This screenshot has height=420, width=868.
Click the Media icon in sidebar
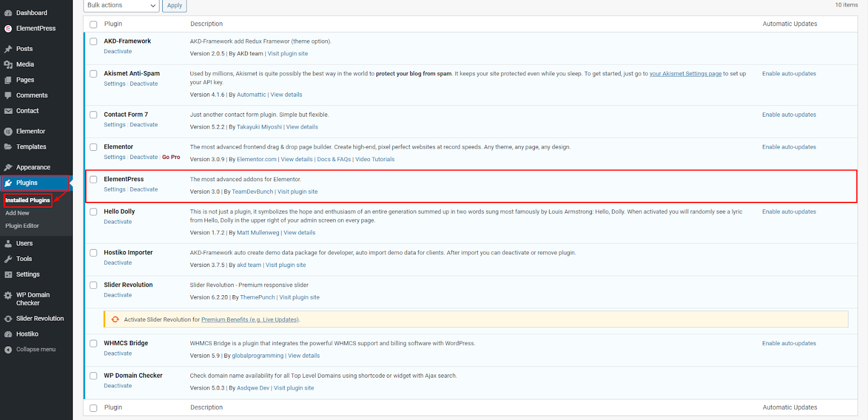(8, 65)
